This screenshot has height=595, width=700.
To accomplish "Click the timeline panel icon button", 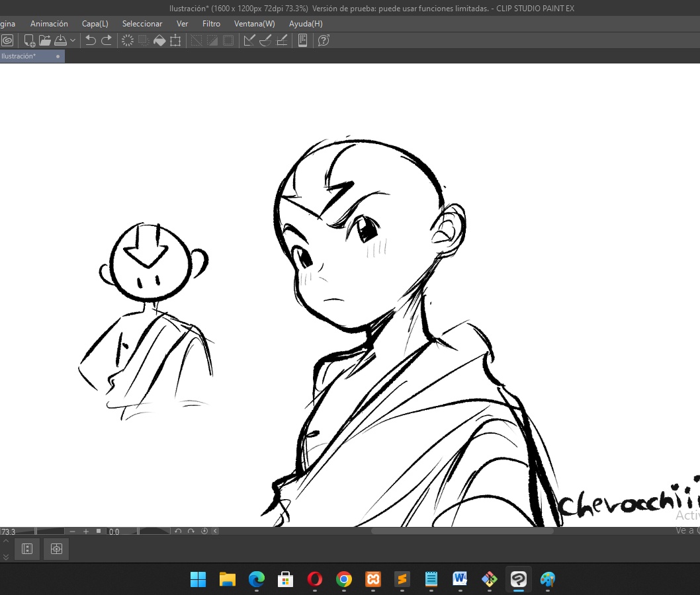I will [27, 549].
